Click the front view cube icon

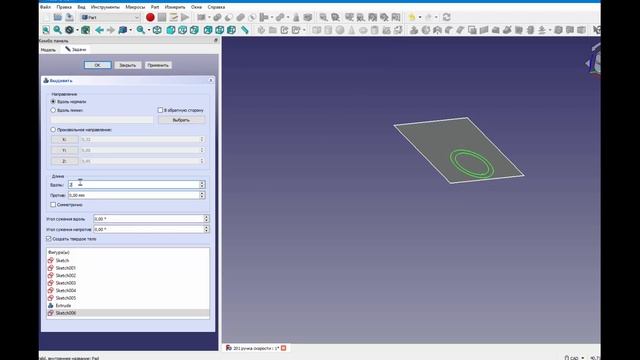[x=171, y=30]
